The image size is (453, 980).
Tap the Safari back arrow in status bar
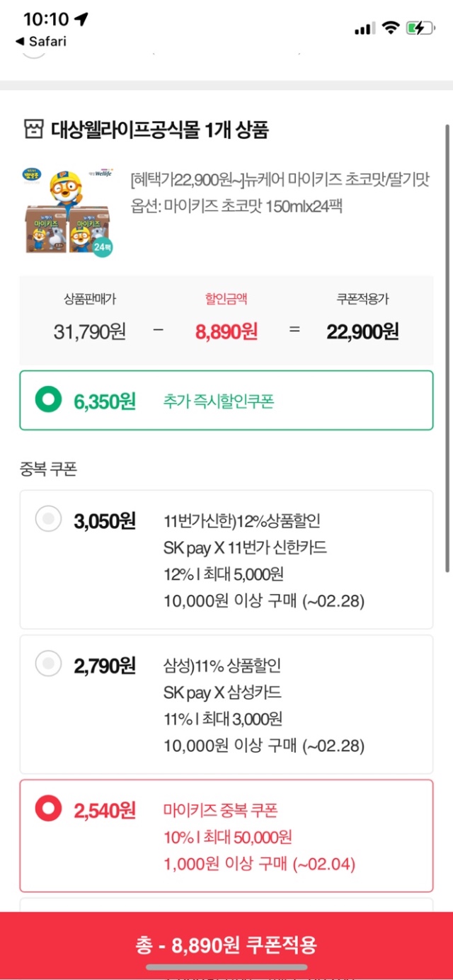pyautogui.click(x=19, y=42)
